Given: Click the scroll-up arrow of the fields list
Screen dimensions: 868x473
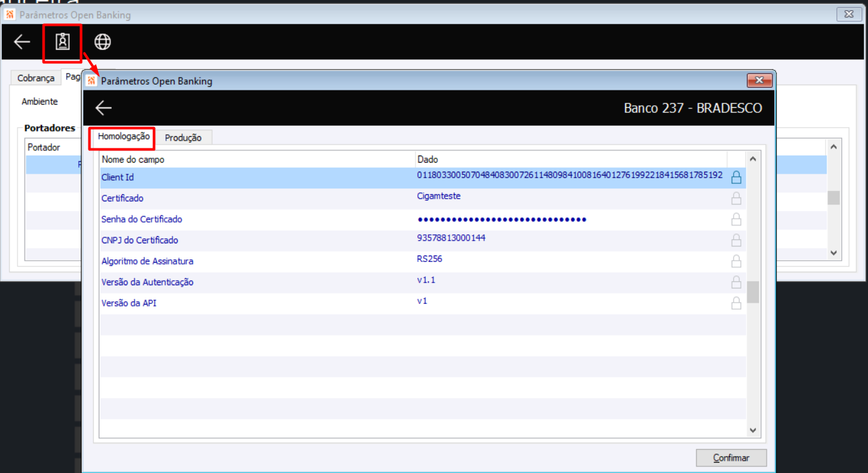Looking at the screenshot, I should tap(753, 159).
